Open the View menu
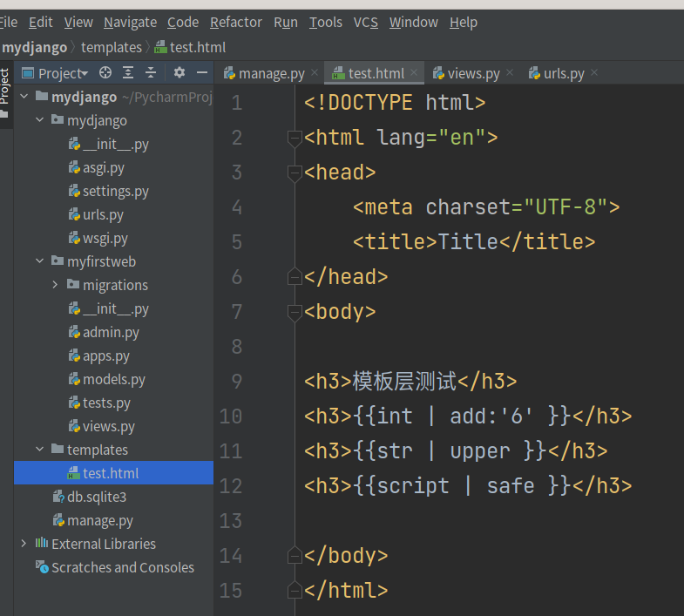The height and width of the screenshot is (616, 684). pyautogui.click(x=78, y=23)
